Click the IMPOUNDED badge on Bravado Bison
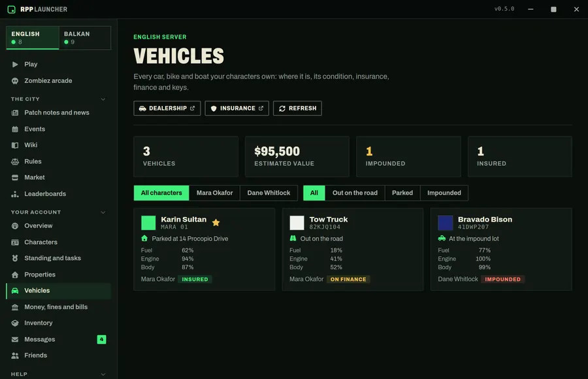 pos(502,279)
